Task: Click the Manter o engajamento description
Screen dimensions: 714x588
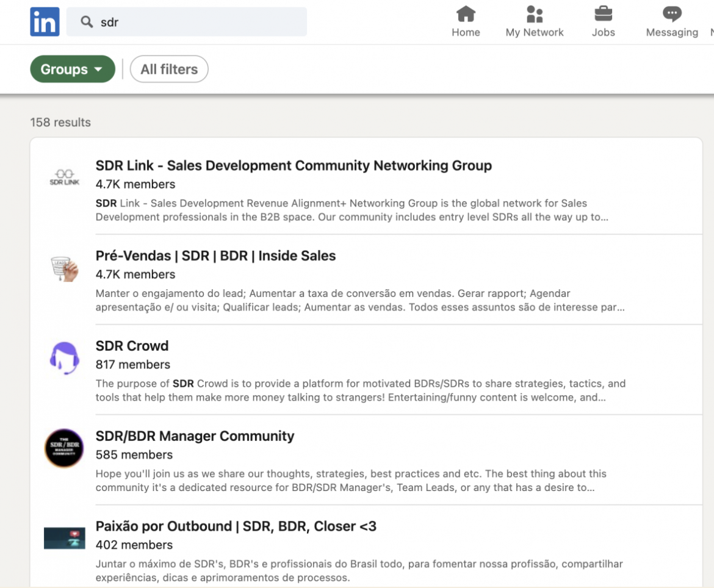Action: pyautogui.click(x=360, y=300)
